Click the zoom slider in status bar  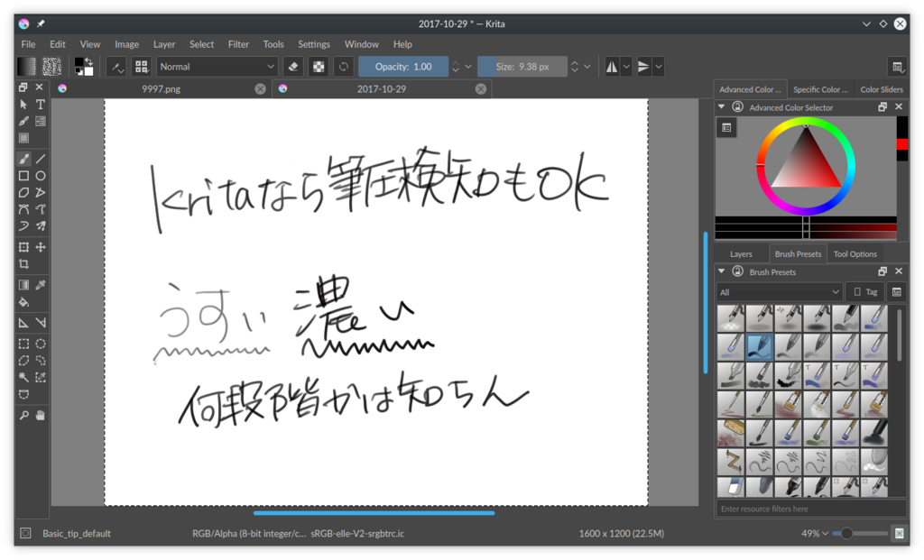[862, 533]
